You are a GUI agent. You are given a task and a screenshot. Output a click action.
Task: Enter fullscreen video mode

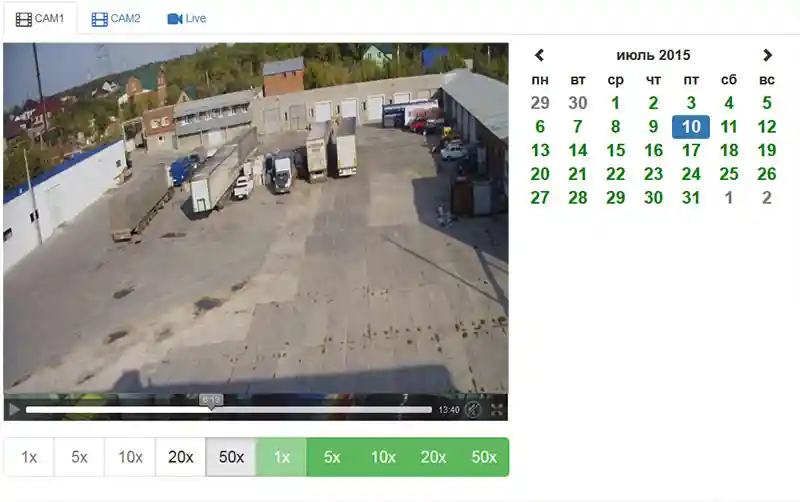pyautogui.click(x=497, y=409)
